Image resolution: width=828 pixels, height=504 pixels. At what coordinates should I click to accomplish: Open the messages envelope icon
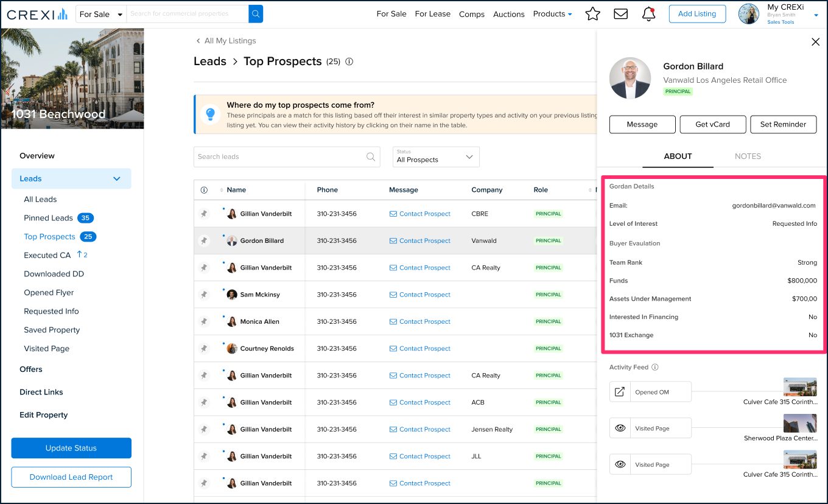point(620,13)
